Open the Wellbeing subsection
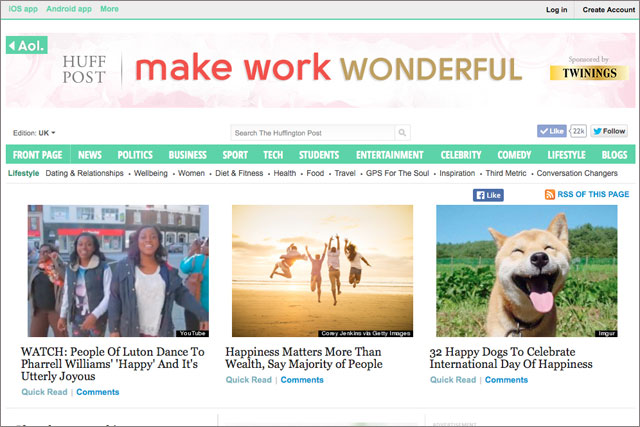The image size is (640, 427). 151,173
